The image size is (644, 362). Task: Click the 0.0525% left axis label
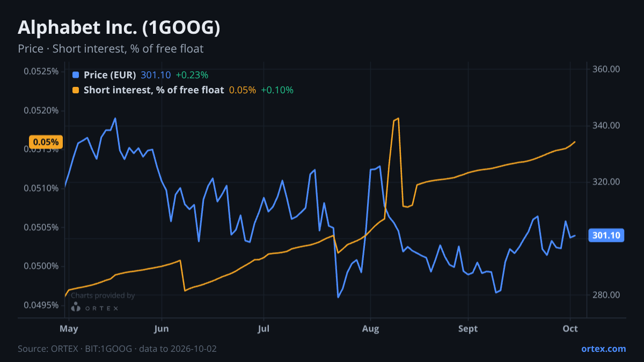41,71
